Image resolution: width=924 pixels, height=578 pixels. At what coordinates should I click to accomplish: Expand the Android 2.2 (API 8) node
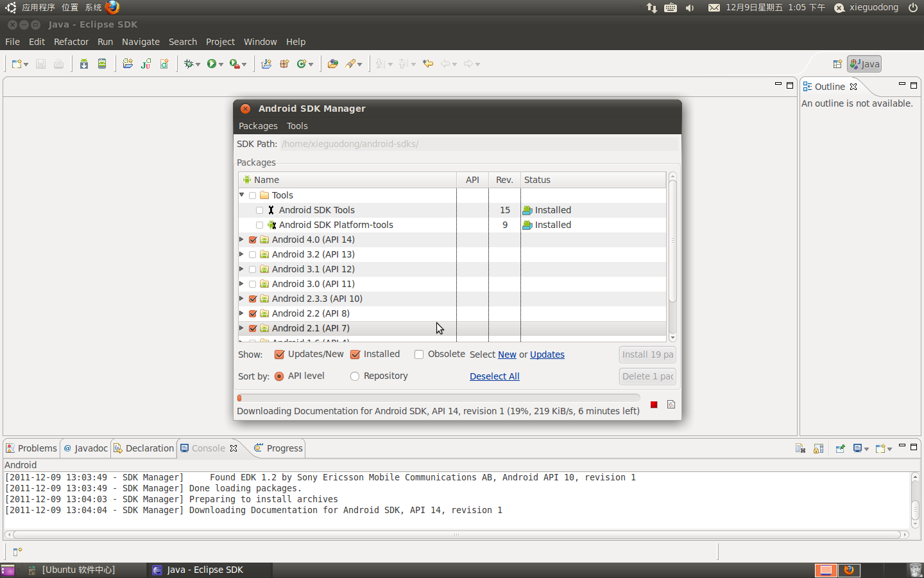(x=242, y=313)
